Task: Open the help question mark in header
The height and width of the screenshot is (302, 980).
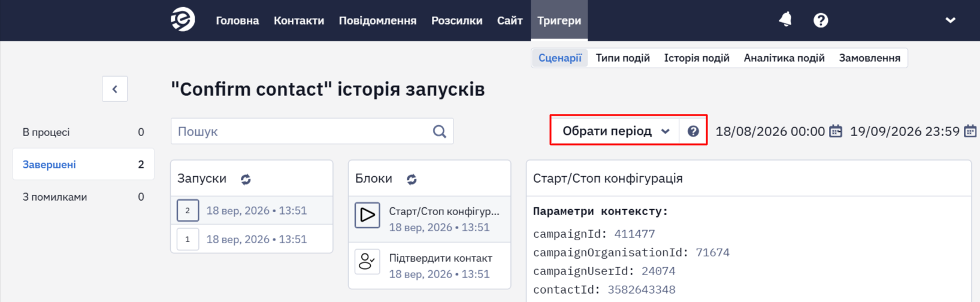Action: coord(821,20)
